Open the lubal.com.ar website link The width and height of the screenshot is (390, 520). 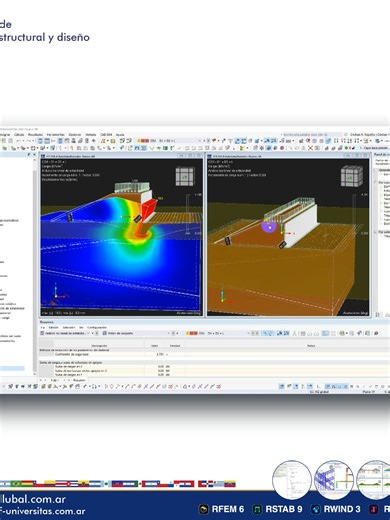(33, 499)
